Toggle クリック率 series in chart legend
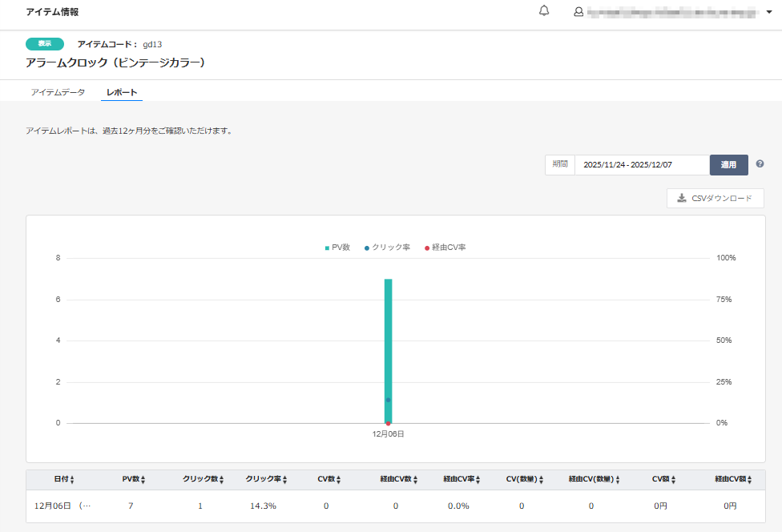This screenshot has width=782, height=532. 387,248
